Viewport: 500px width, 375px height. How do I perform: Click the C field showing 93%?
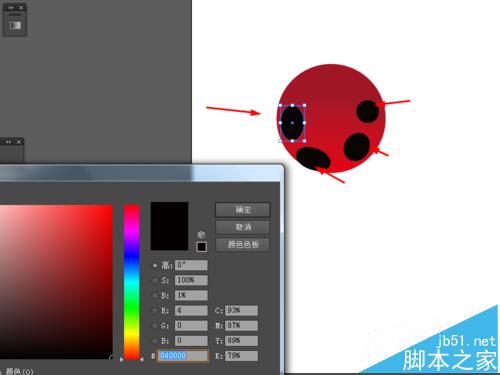pyautogui.click(x=241, y=310)
